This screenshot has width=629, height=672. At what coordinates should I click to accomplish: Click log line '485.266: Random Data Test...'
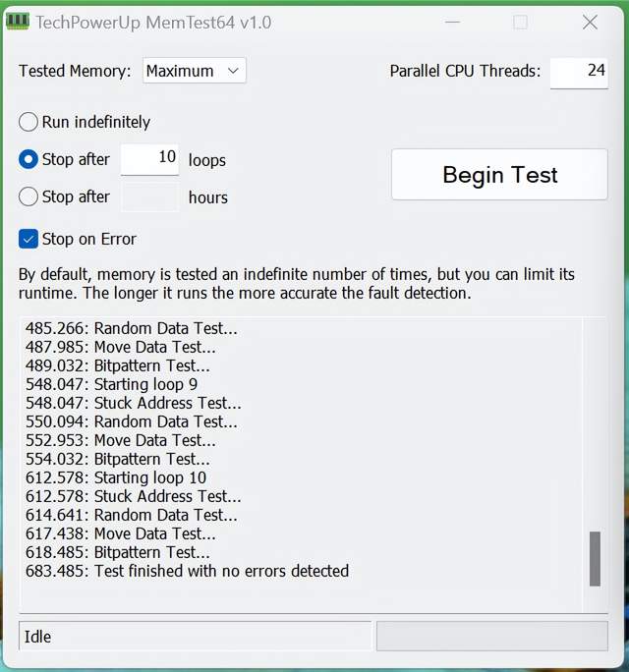click(131, 328)
